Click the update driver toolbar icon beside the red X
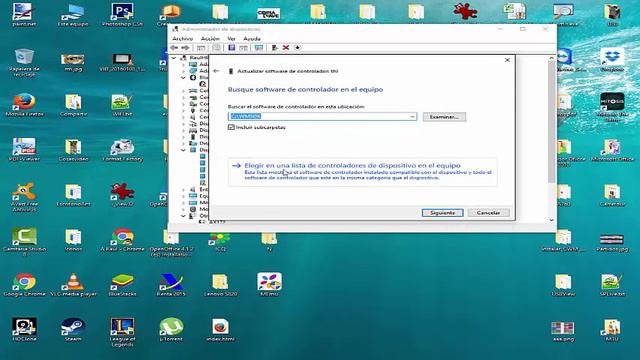The height and width of the screenshot is (360, 640). (x=275, y=48)
